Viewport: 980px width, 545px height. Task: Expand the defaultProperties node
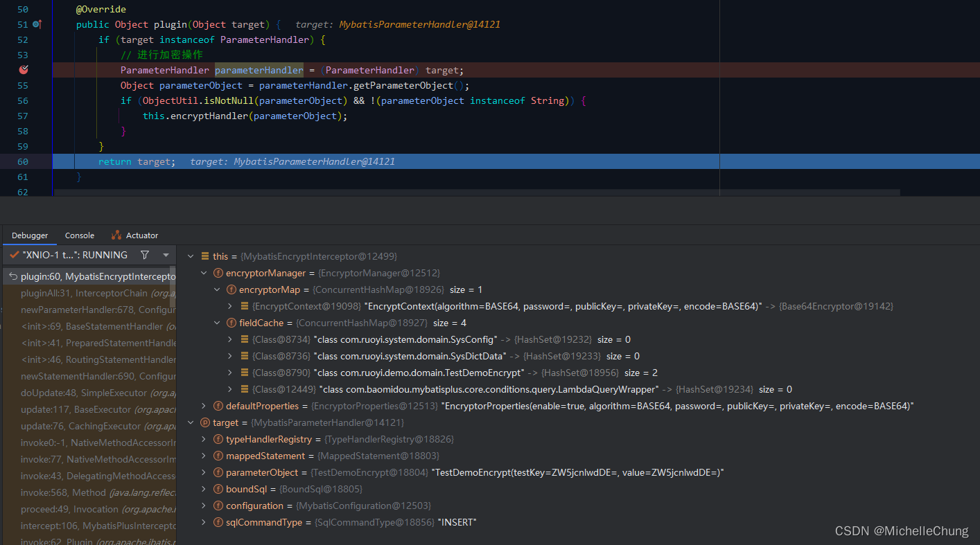tap(204, 406)
